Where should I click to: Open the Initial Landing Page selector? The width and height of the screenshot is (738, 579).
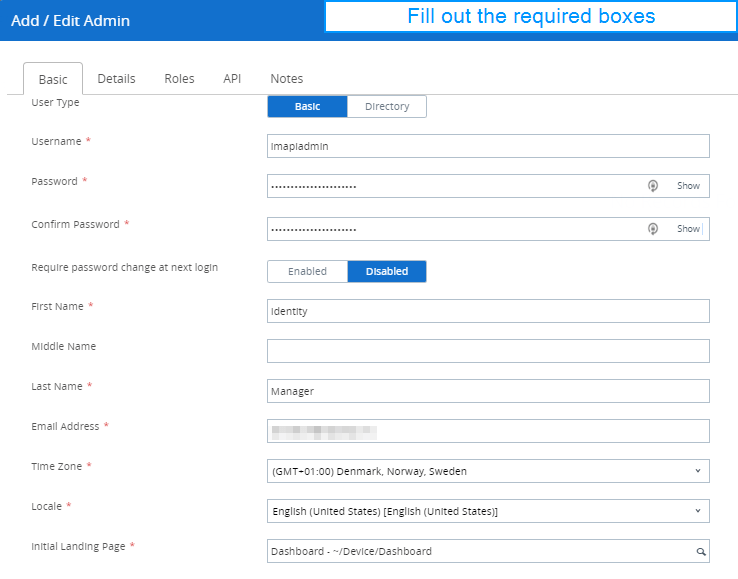click(480, 551)
